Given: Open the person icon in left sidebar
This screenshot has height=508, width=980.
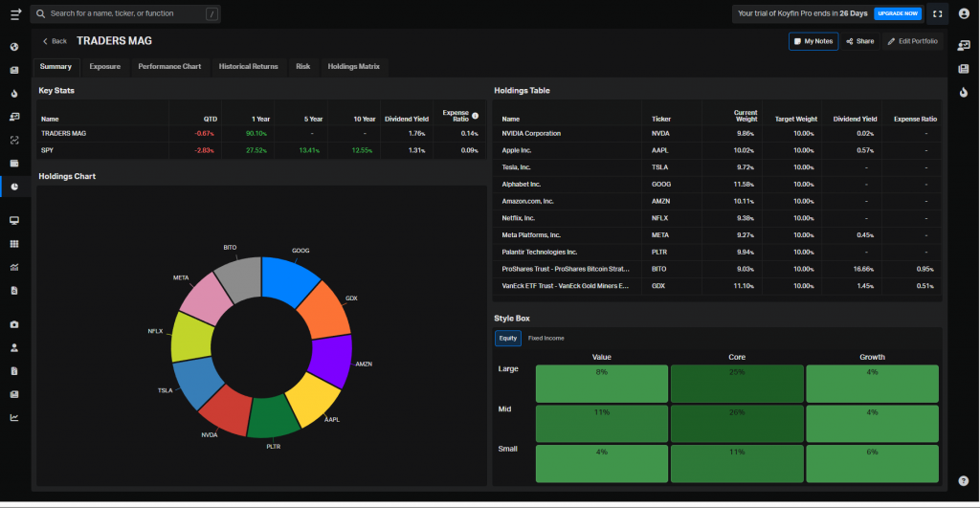Looking at the screenshot, I should [x=14, y=348].
